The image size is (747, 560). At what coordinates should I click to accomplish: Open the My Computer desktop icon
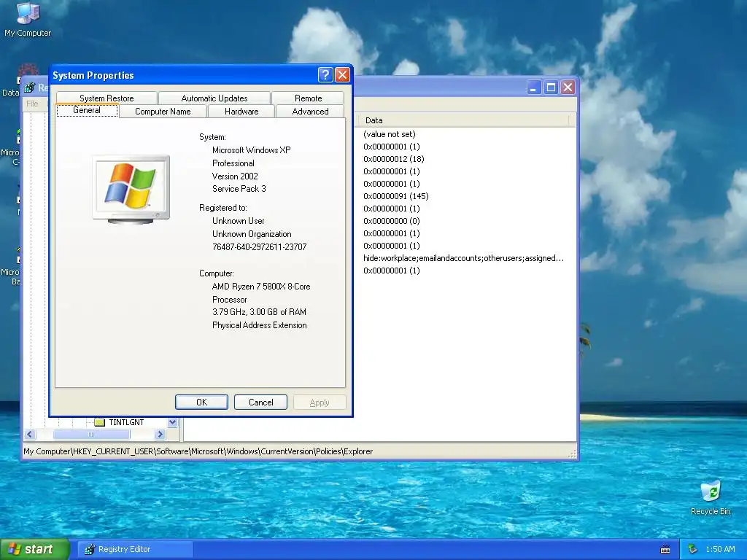(28, 20)
